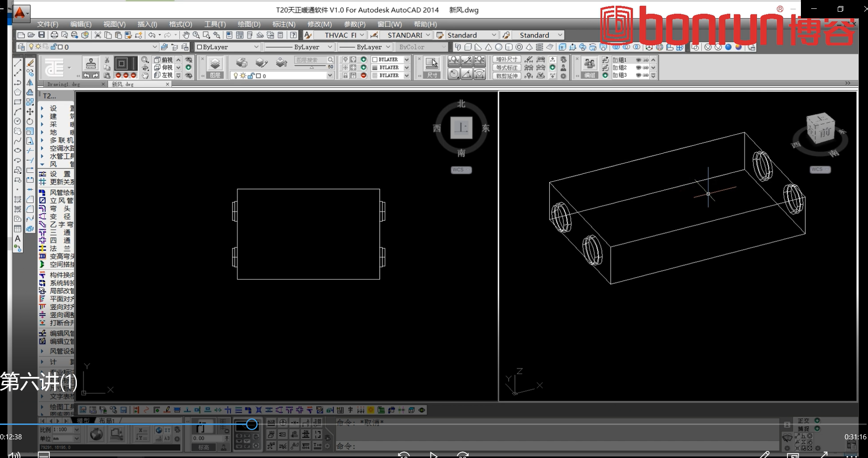Click the 变径 reducer tool
Viewport: 868px width, 458px height.
click(x=42, y=217)
